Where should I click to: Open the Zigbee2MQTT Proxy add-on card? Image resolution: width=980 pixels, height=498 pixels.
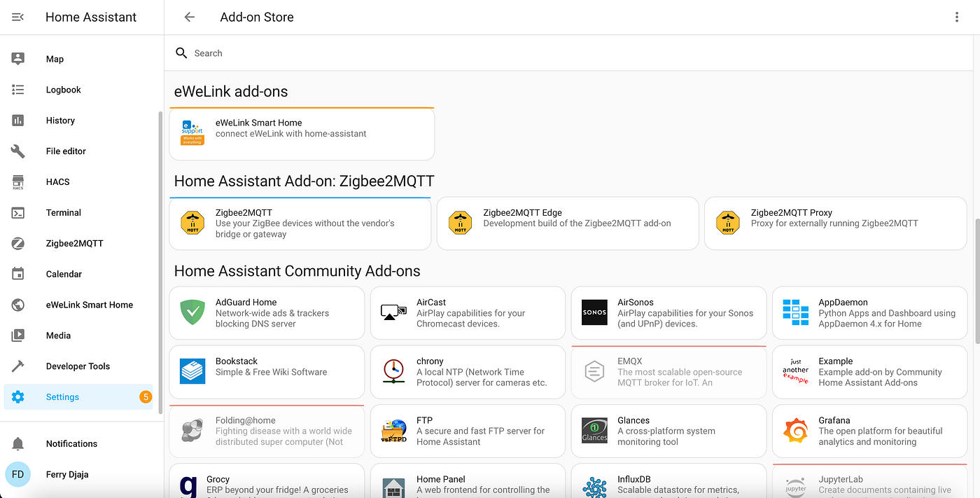click(835, 223)
